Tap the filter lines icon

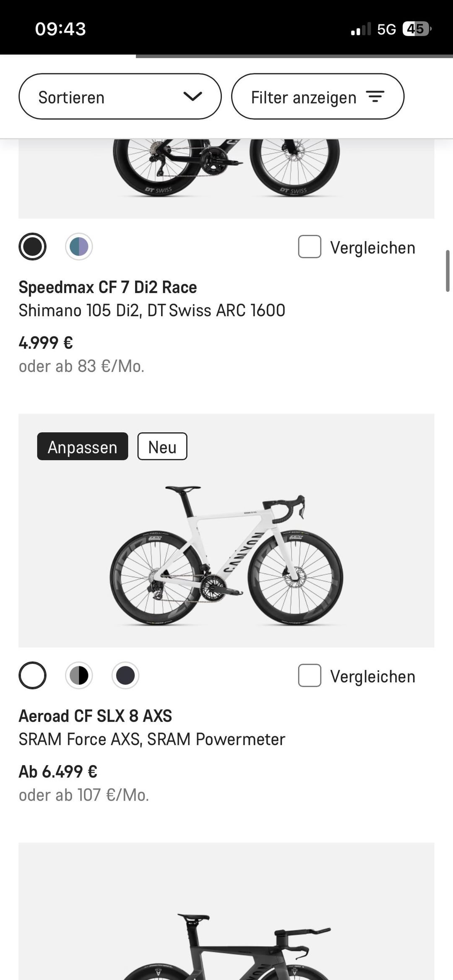tap(375, 97)
